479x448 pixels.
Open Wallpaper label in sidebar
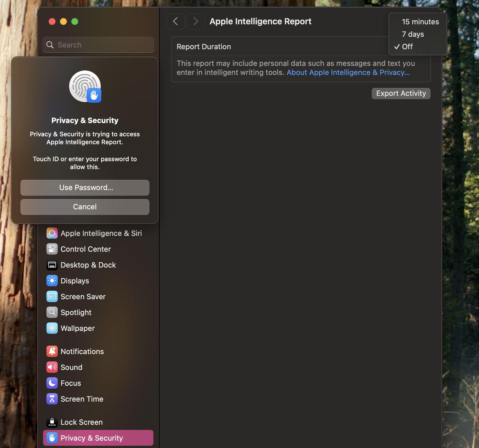[78, 328]
